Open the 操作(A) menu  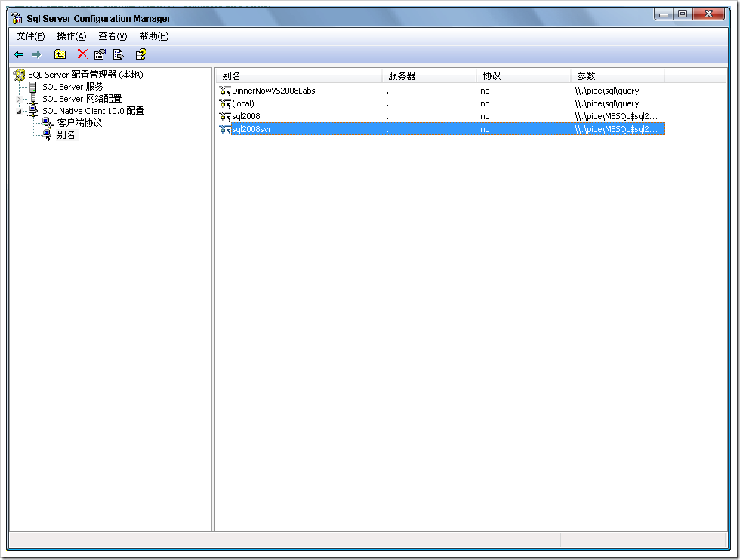click(x=72, y=36)
